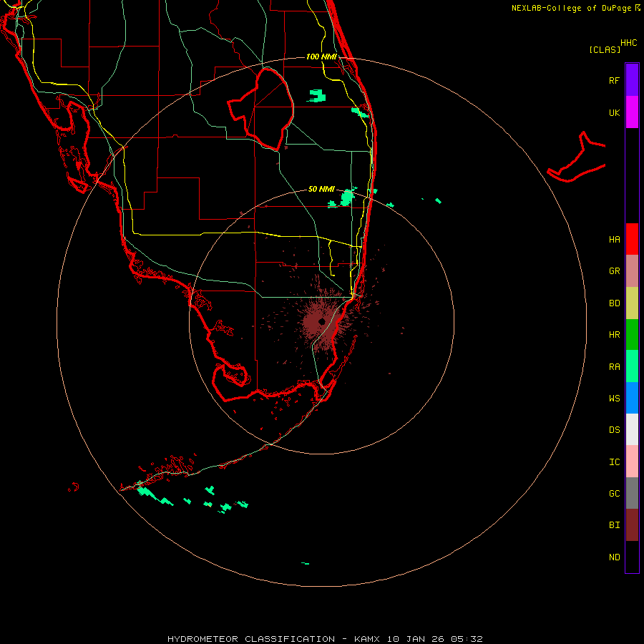Click the DS legend label
Viewport: 644px width, 644px height.
(614, 430)
